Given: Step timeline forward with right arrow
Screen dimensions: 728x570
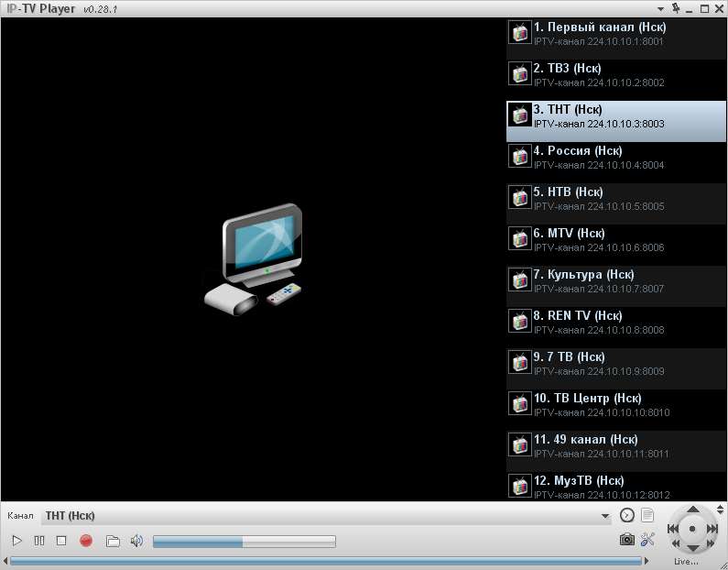Looking at the screenshot, I should click(x=647, y=561).
